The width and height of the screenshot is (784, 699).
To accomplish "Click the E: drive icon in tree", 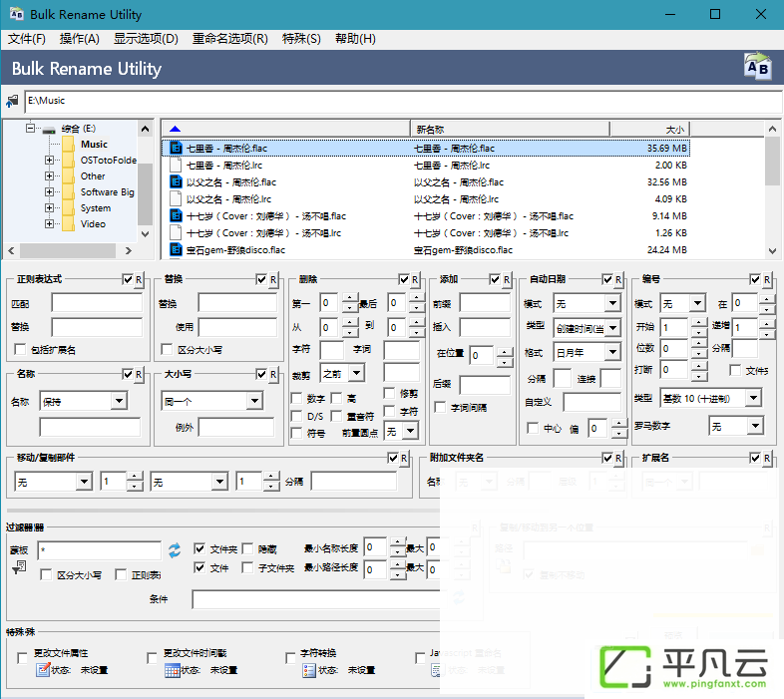I will (x=49, y=130).
